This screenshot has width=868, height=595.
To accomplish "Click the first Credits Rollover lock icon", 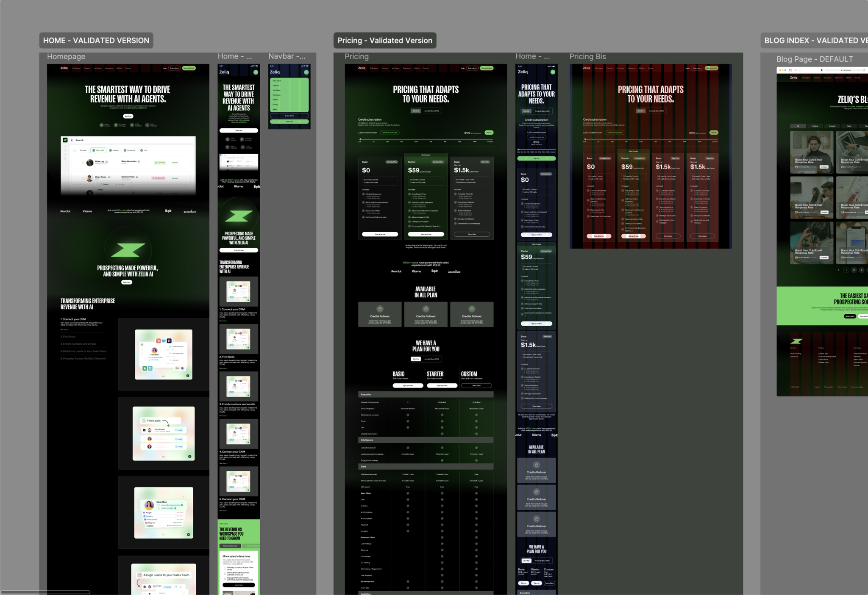I will coord(380,309).
